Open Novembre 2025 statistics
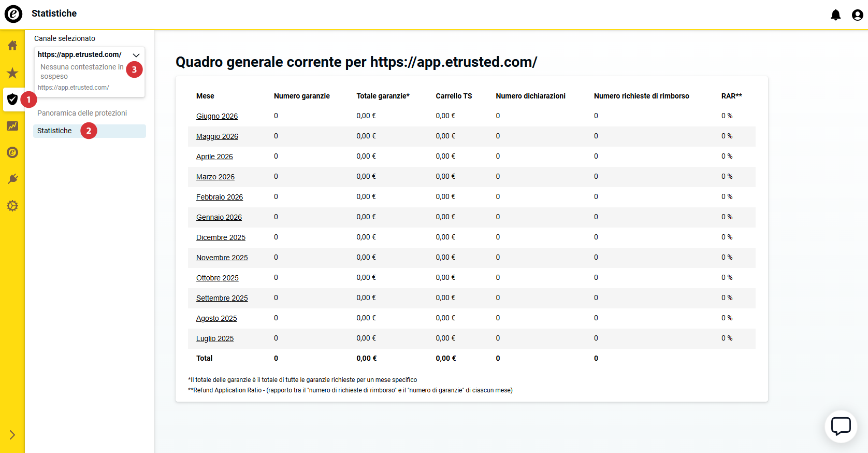 pos(222,258)
